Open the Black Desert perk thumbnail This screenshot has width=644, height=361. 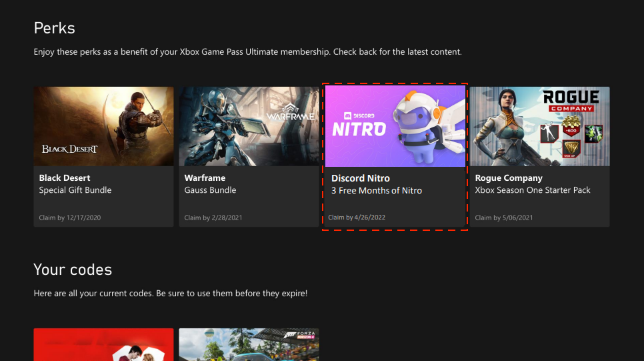coord(103,126)
